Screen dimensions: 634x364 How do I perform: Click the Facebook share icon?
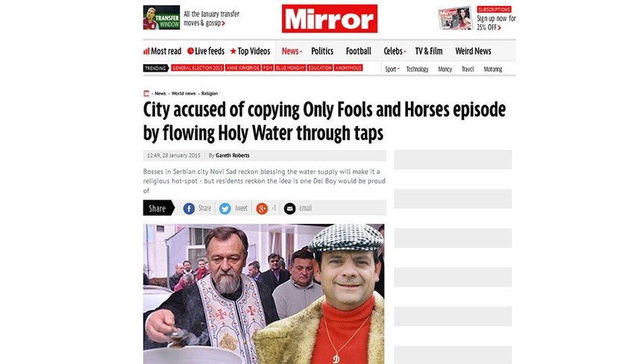click(x=189, y=208)
